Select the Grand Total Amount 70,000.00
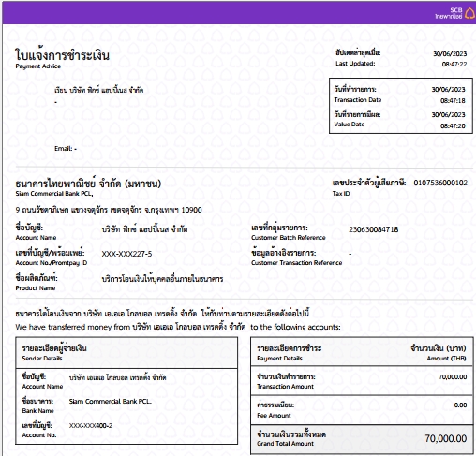 pyautogui.click(x=446, y=438)
